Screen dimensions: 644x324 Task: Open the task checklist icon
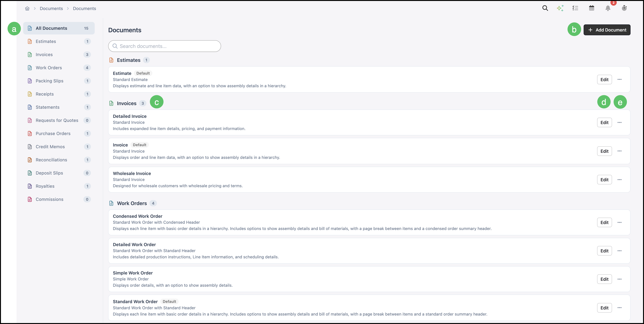(575, 8)
